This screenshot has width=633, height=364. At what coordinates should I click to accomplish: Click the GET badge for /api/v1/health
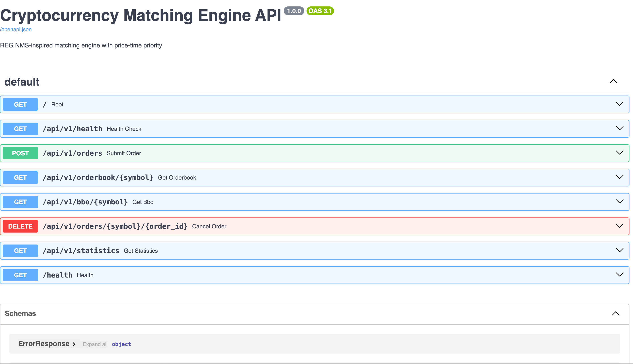(20, 129)
